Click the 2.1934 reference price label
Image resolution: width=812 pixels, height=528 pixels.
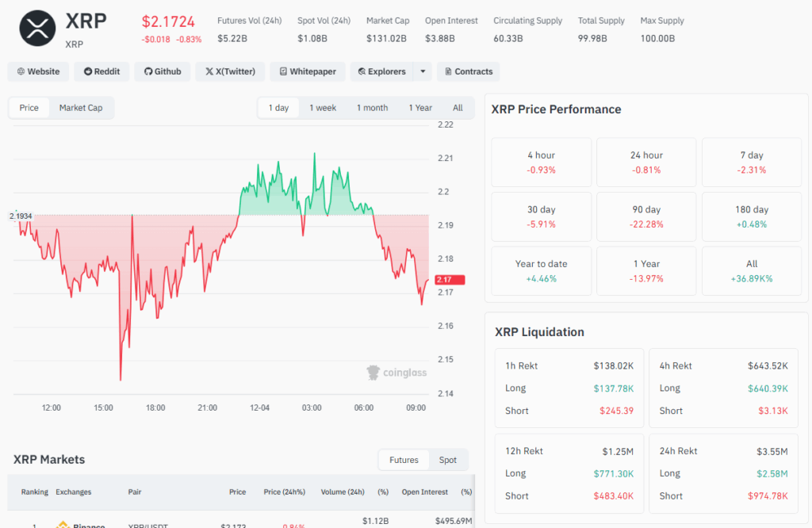(21, 216)
